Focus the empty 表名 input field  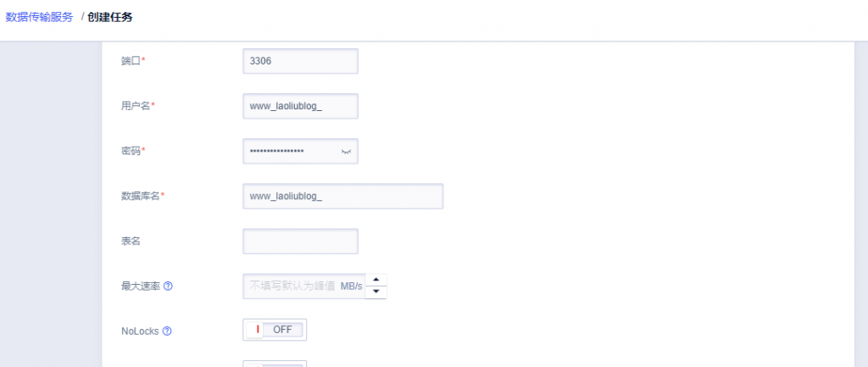tap(301, 242)
